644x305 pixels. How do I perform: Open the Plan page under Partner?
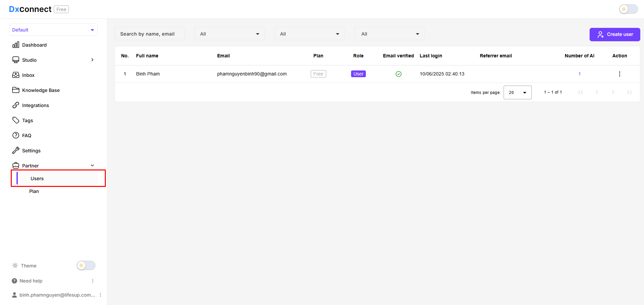click(34, 191)
